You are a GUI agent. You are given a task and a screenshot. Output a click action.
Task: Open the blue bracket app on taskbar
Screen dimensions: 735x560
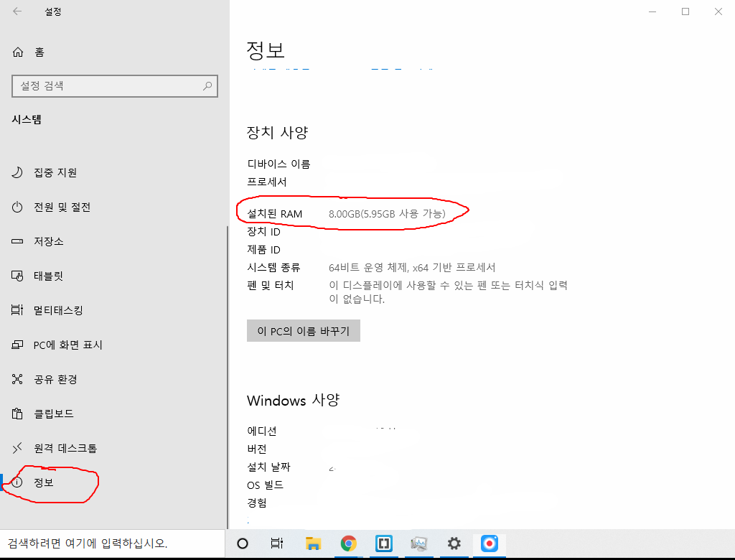pos(383,543)
